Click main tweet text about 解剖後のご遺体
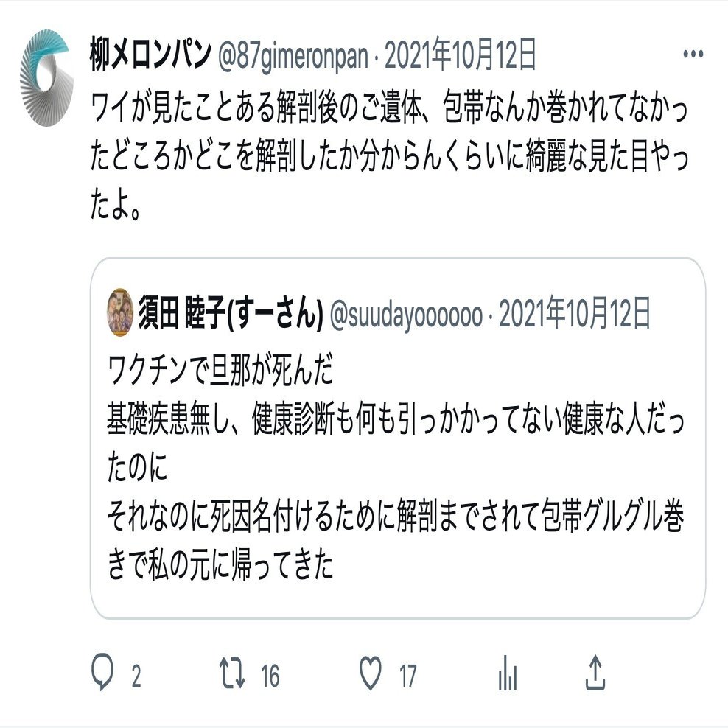The height and width of the screenshot is (728, 728). pos(389,156)
